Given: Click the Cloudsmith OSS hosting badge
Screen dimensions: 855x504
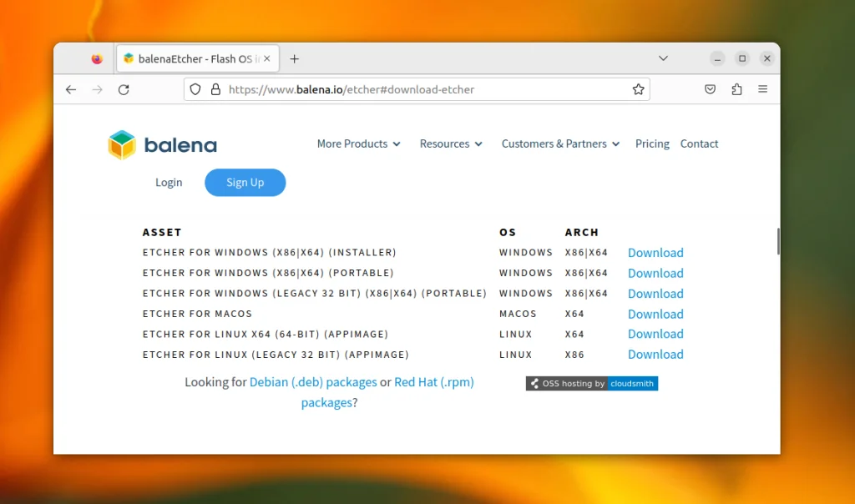Looking at the screenshot, I should (x=591, y=383).
